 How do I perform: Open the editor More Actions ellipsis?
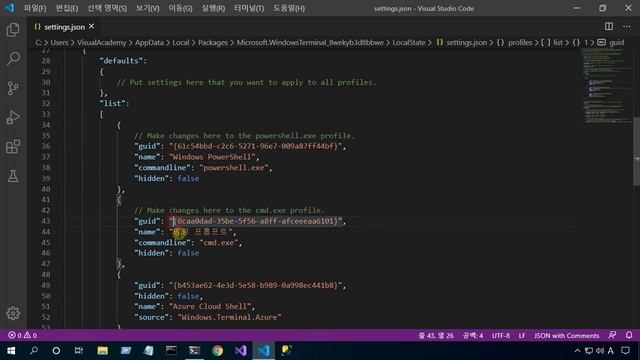[x=627, y=27]
